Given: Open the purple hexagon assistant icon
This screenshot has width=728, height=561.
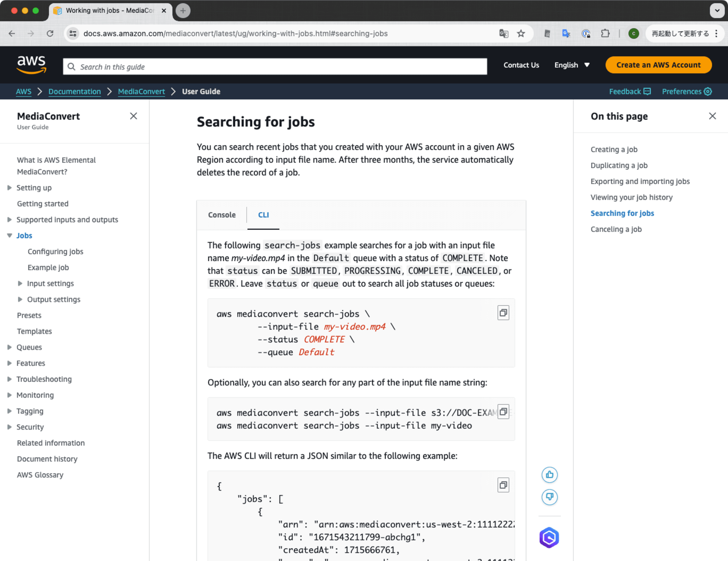Looking at the screenshot, I should click(549, 537).
